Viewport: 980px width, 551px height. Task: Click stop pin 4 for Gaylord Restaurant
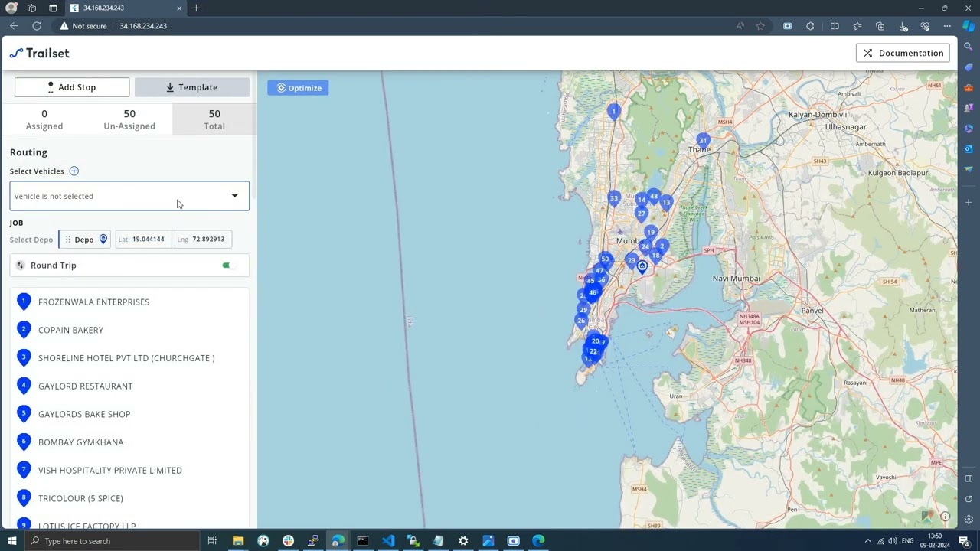point(24,386)
